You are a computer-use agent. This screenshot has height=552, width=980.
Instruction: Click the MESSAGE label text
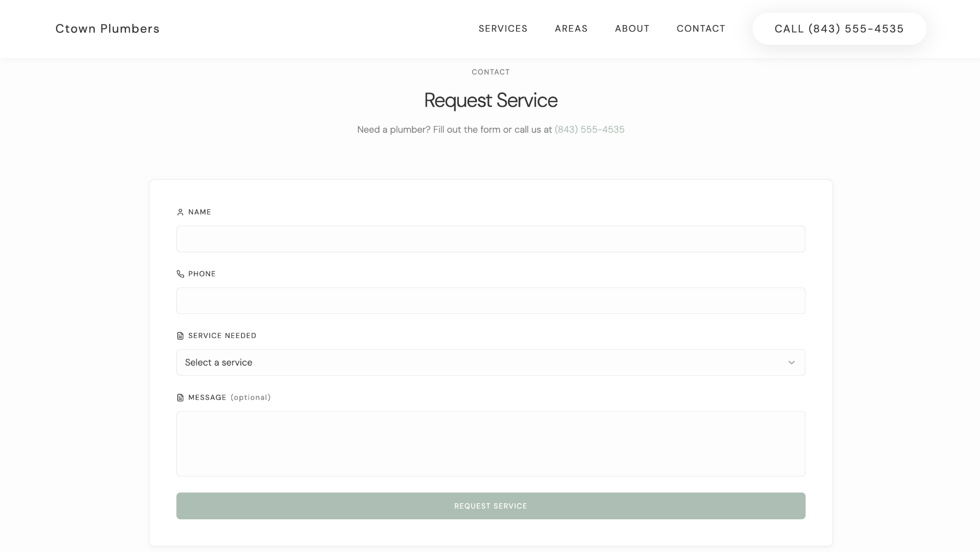tap(207, 398)
